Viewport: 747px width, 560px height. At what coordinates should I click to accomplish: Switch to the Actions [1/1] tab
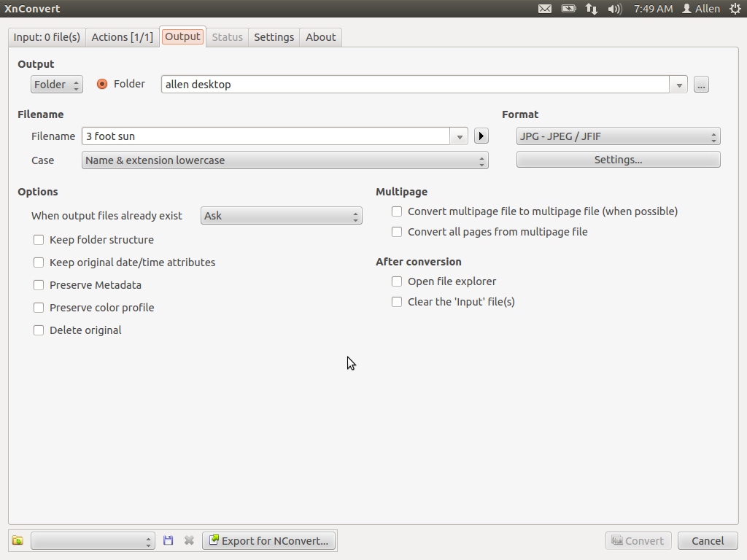pyautogui.click(x=123, y=37)
